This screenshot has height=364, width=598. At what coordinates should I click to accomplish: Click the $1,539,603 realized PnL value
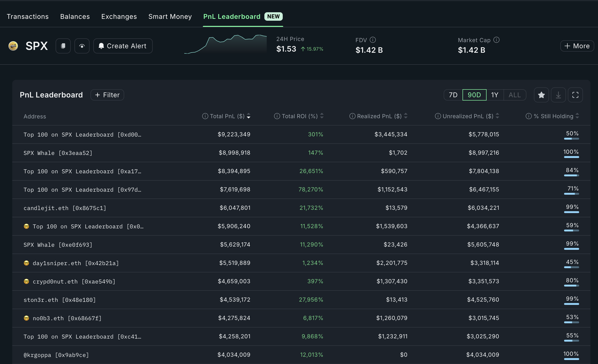392,226
